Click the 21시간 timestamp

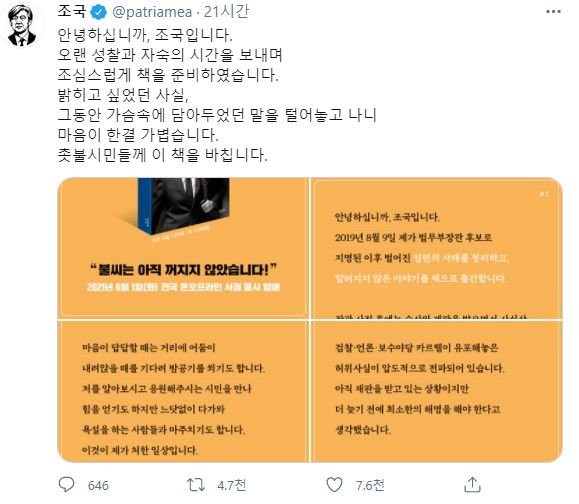(x=227, y=12)
